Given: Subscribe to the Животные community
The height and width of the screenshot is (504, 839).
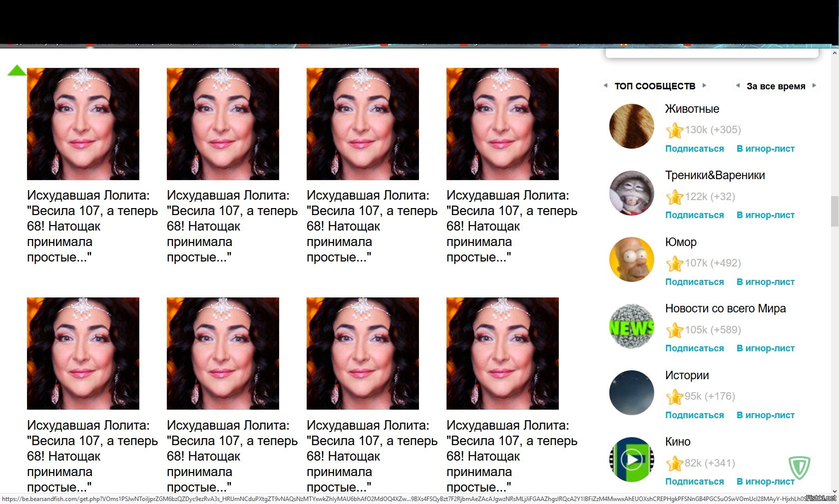Looking at the screenshot, I should pos(694,149).
